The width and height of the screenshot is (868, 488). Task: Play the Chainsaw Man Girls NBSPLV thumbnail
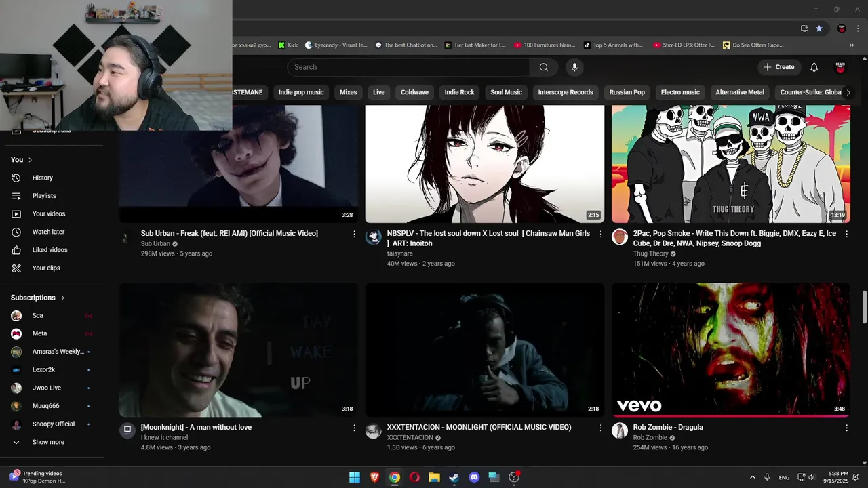point(484,164)
